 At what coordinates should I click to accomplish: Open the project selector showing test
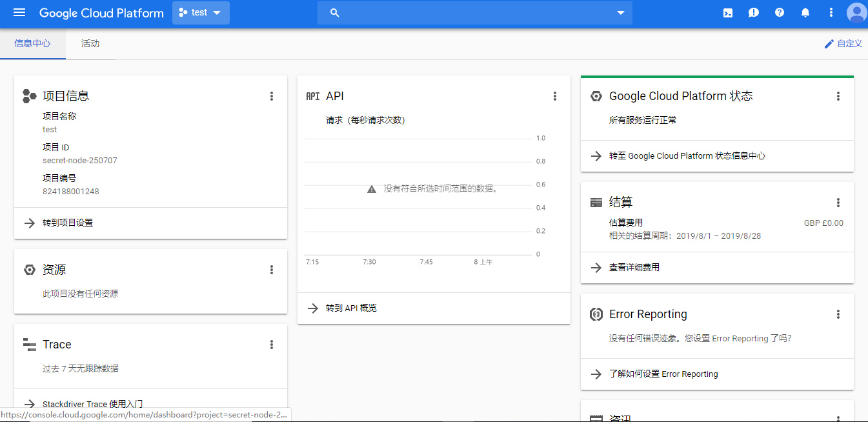pos(201,12)
